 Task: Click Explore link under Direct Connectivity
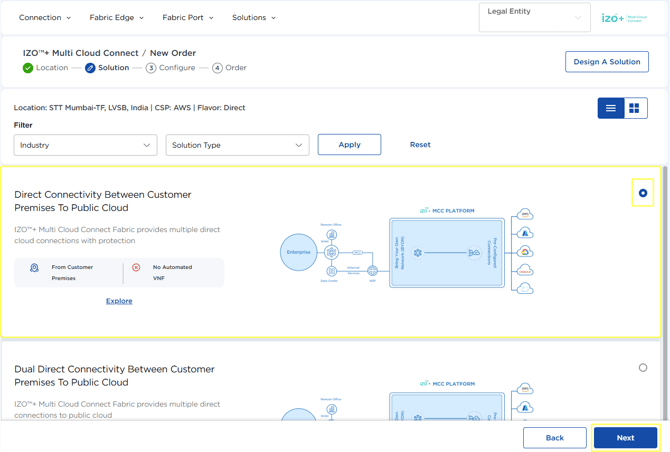pos(119,301)
